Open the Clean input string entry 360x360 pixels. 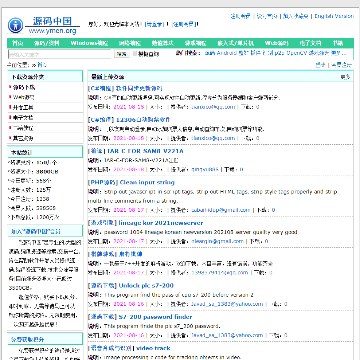(147, 182)
